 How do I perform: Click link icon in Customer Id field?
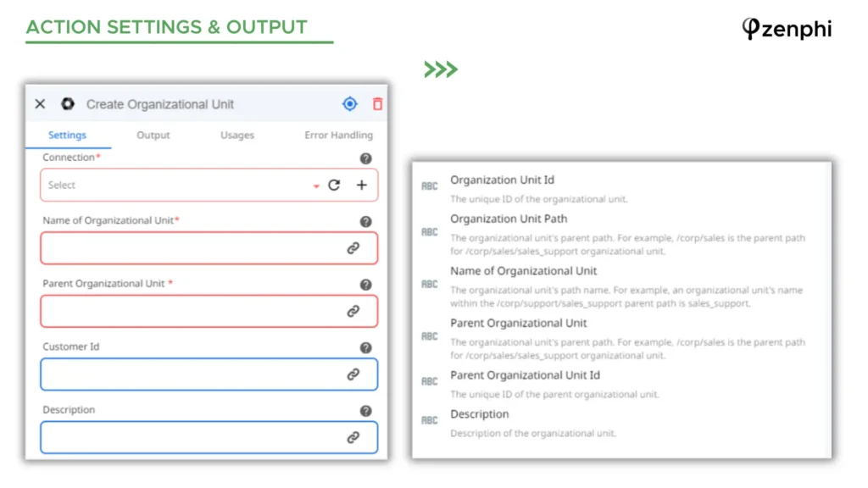tap(353, 374)
